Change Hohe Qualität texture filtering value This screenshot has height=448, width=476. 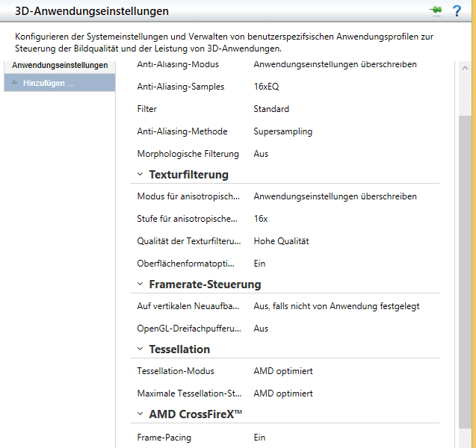[x=281, y=241]
